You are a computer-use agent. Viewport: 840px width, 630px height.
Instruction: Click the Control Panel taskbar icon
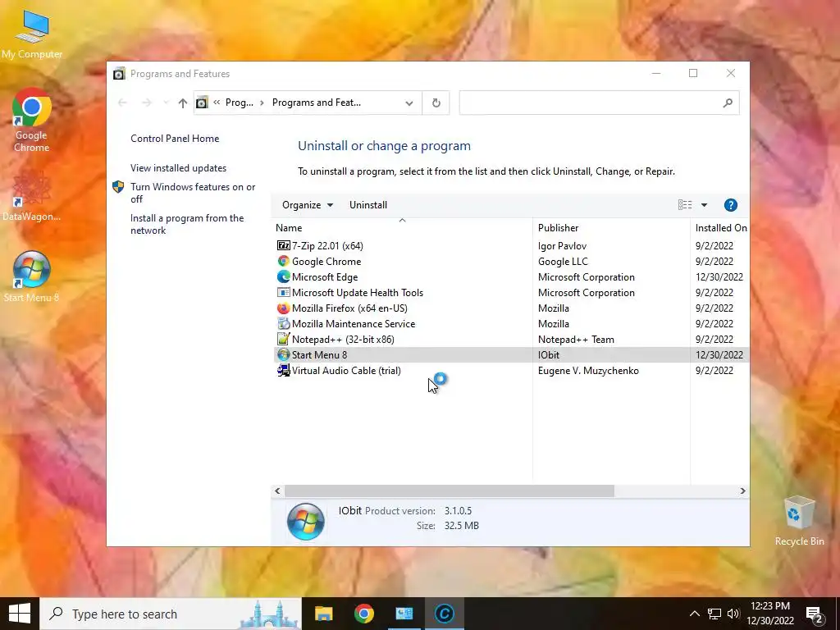pyautogui.click(x=404, y=614)
